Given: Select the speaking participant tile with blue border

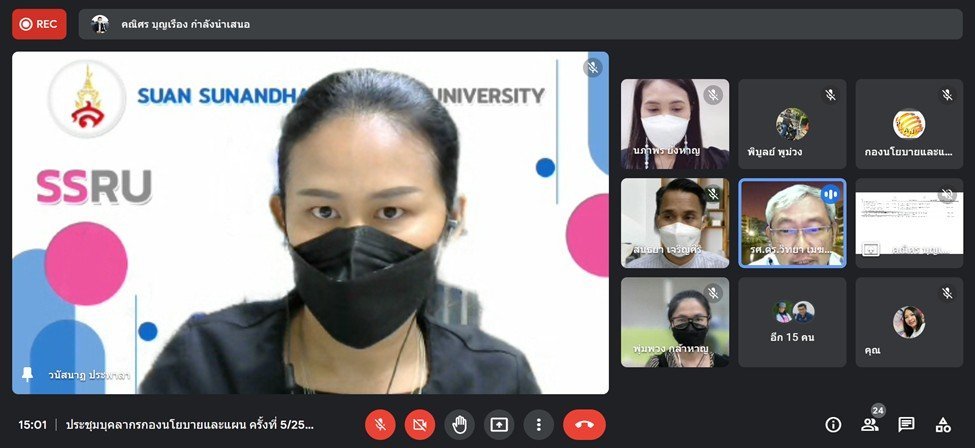Looking at the screenshot, I should [x=792, y=223].
